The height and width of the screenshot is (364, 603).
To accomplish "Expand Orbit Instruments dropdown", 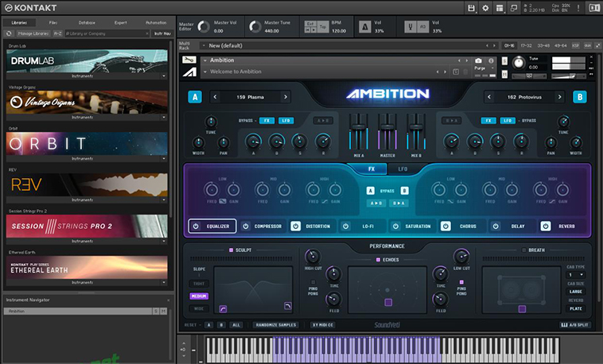I will 164,158.
